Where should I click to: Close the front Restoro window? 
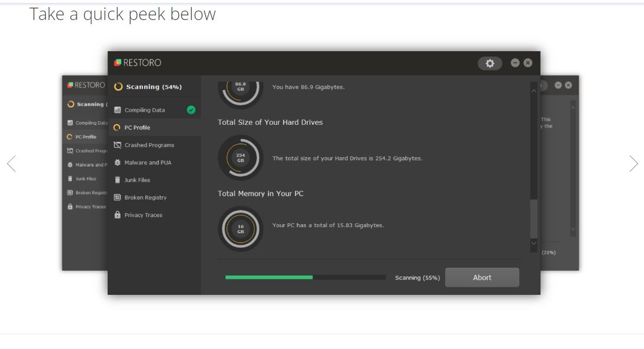[x=528, y=62]
